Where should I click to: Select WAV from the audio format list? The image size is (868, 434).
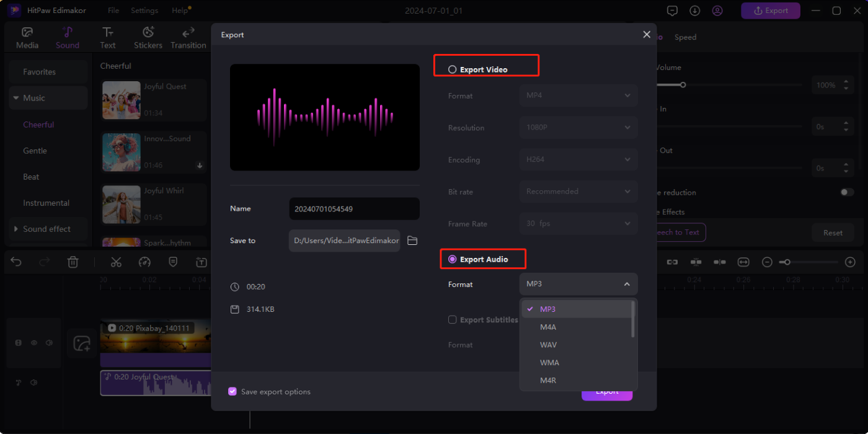click(548, 344)
